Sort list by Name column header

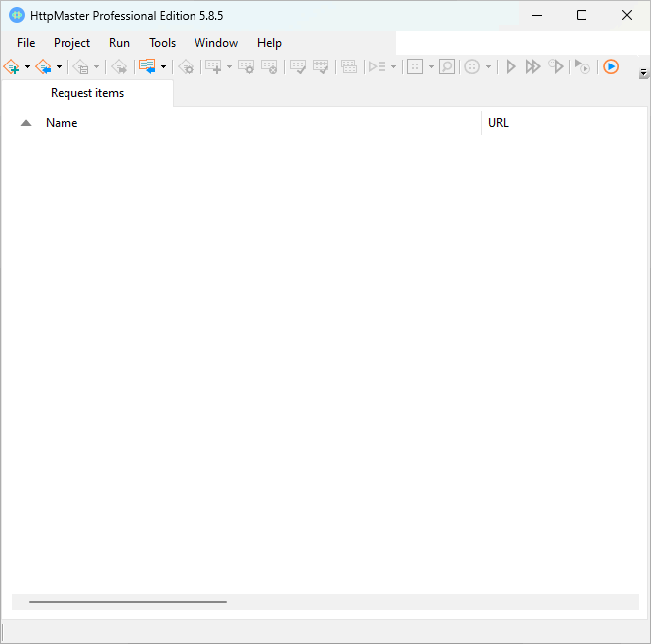[x=62, y=123]
